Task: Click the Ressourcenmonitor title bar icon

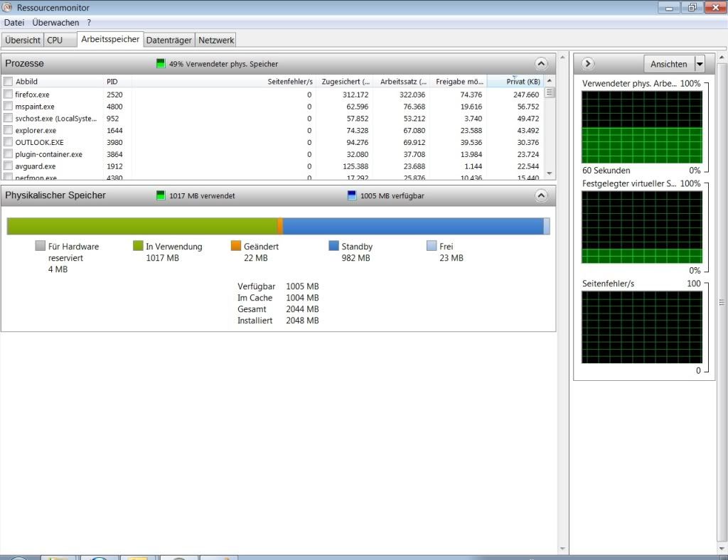Action: [8, 8]
